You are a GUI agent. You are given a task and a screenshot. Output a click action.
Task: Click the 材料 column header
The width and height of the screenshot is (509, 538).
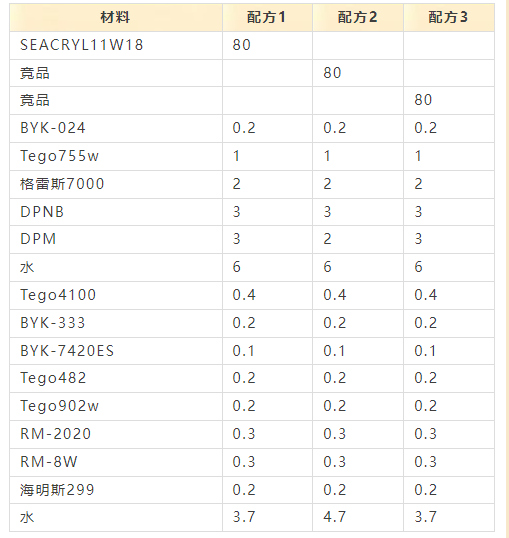(x=116, y=17)
